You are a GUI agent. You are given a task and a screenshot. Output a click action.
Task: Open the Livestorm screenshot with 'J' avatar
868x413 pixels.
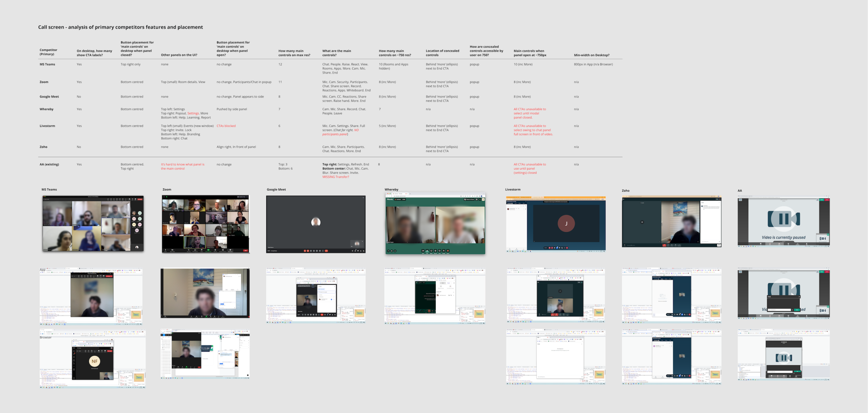click(556, 224)
